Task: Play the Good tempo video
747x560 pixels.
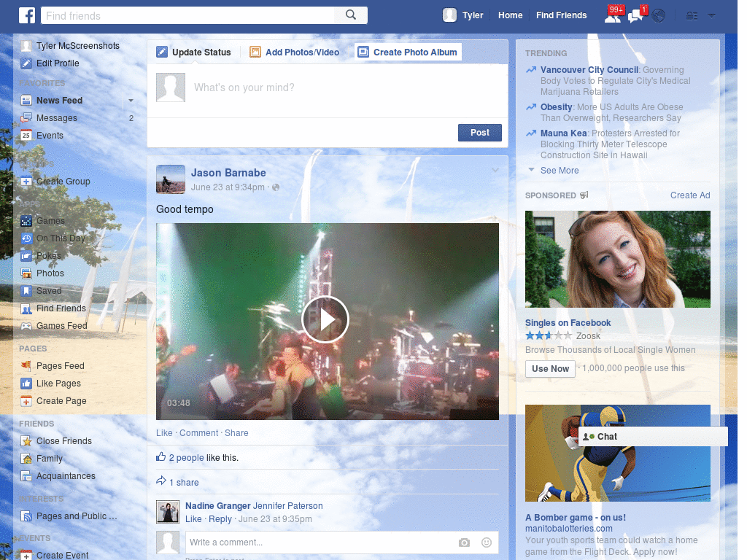Action: click(x=325, y=319)
